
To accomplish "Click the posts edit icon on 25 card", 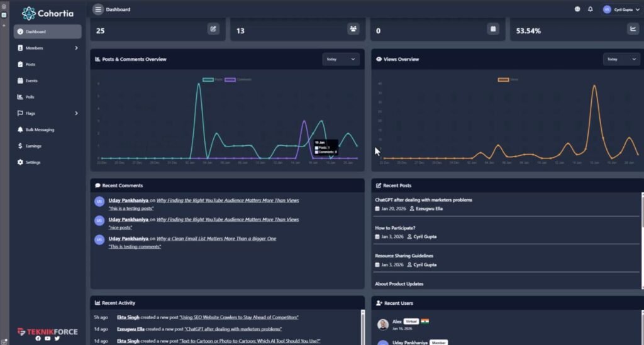I will 213,29.
